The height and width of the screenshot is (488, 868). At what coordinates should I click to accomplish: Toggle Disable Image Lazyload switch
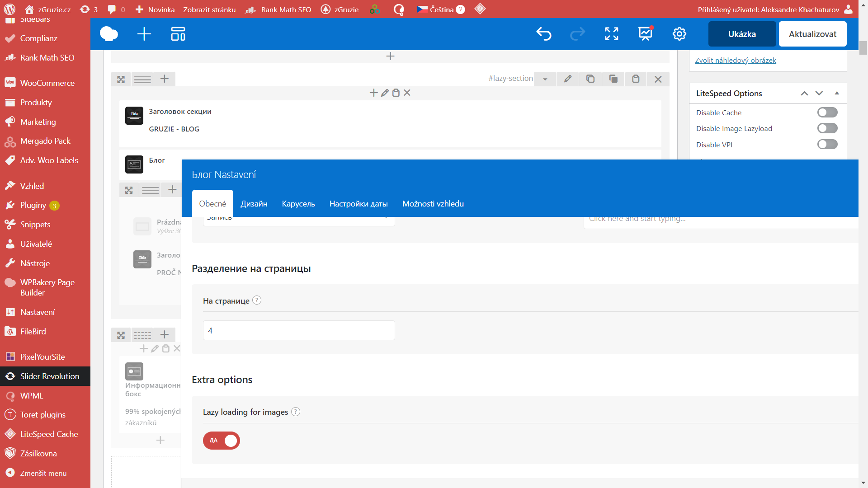tap(827, 128)
